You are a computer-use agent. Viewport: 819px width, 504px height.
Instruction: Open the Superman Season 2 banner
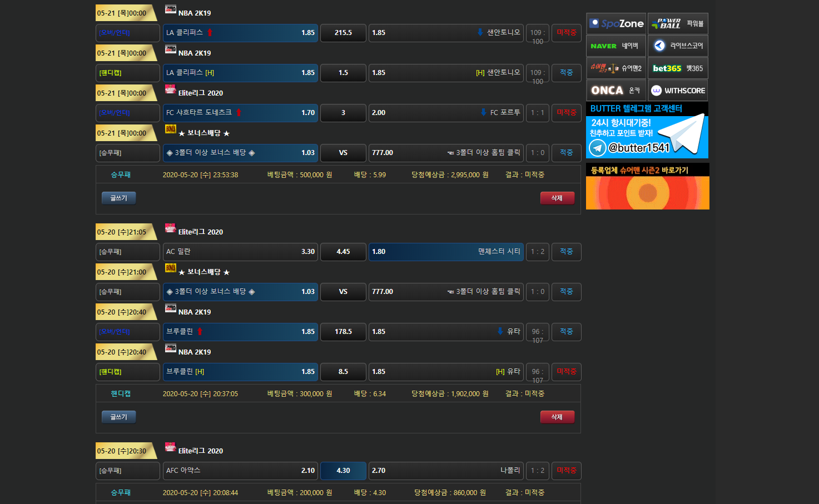pyautogui.click(x=647, y=187)
